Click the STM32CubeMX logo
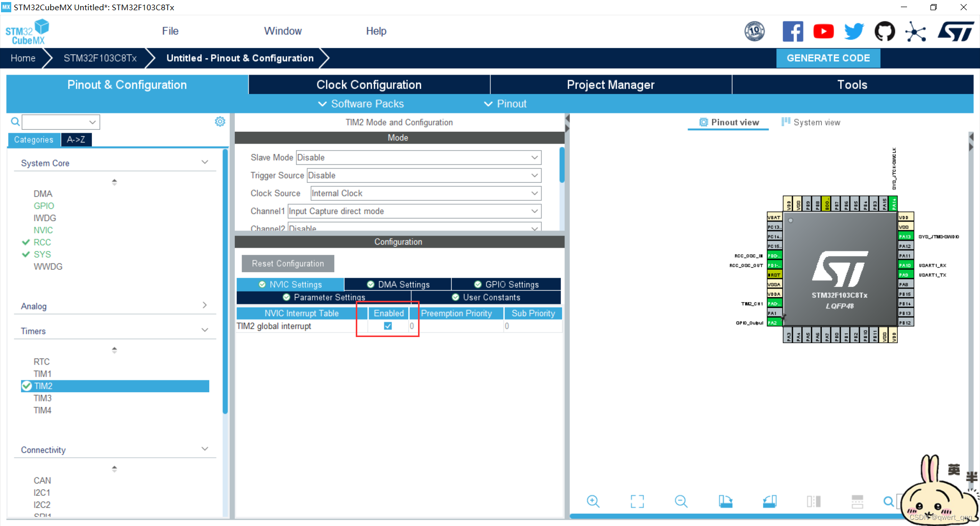Screen dimensions: 980x526 [x=27, y=32]
